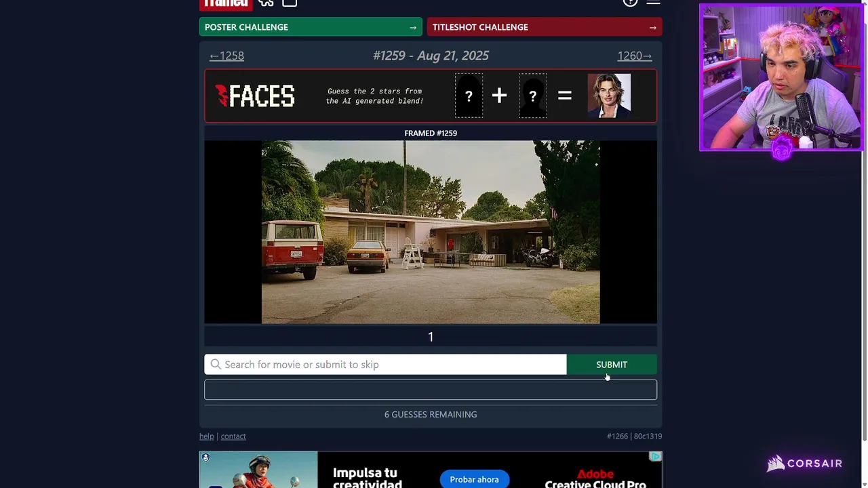The height and width of the screenshot is (488, 868).
Task: Select the second unknown star silhouette
Action: 533,96
